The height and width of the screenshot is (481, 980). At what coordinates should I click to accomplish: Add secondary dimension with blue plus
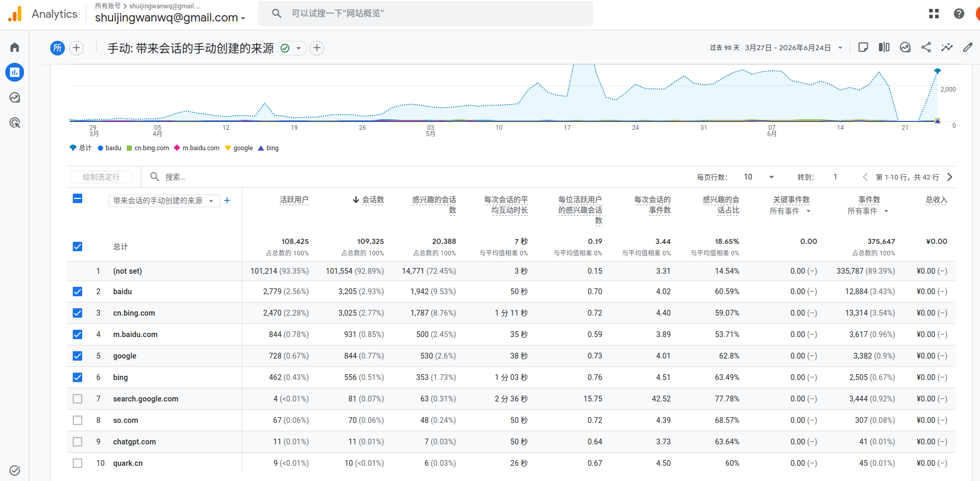coord(227,200)
